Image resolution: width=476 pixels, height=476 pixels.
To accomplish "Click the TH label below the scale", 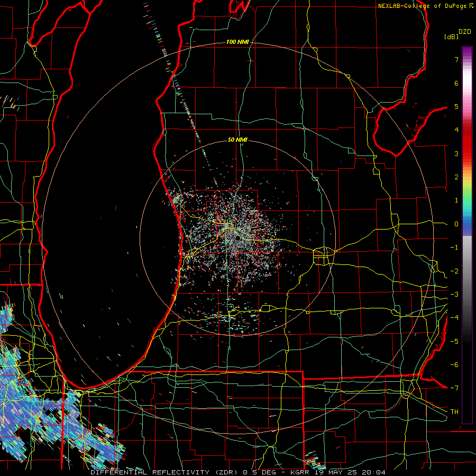I will 454,412.
